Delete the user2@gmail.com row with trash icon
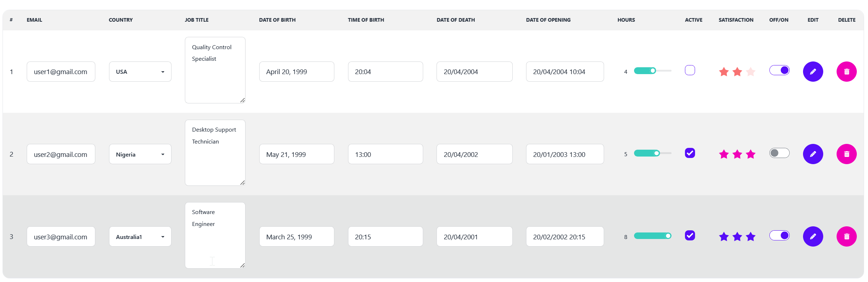 click(846, 154)
